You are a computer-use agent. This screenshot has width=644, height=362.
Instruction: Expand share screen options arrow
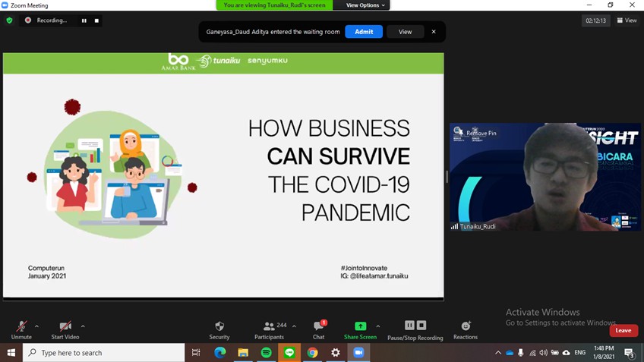click(x=378, y=326)
